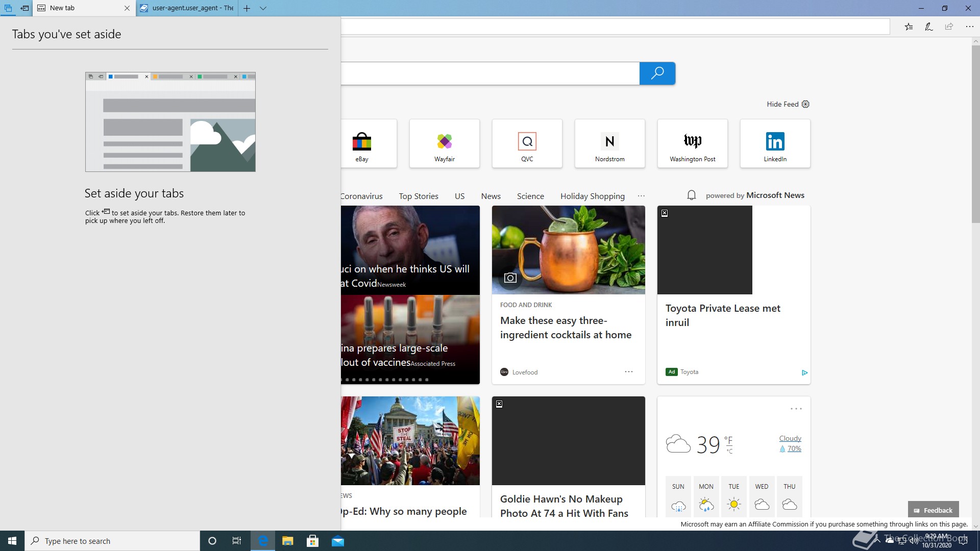980x551 pixels.
Task: Open Microsoft Store from the taskbar
Action: pos(312,541)
